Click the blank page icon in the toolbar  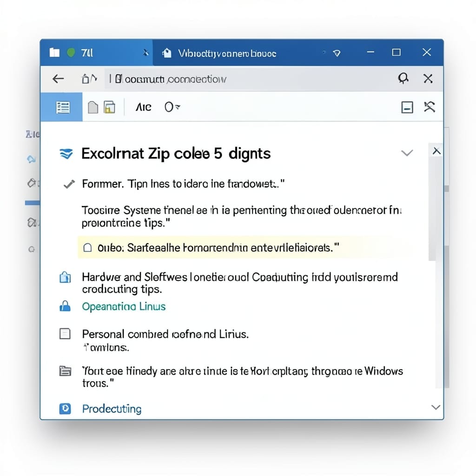pos(93,107)
